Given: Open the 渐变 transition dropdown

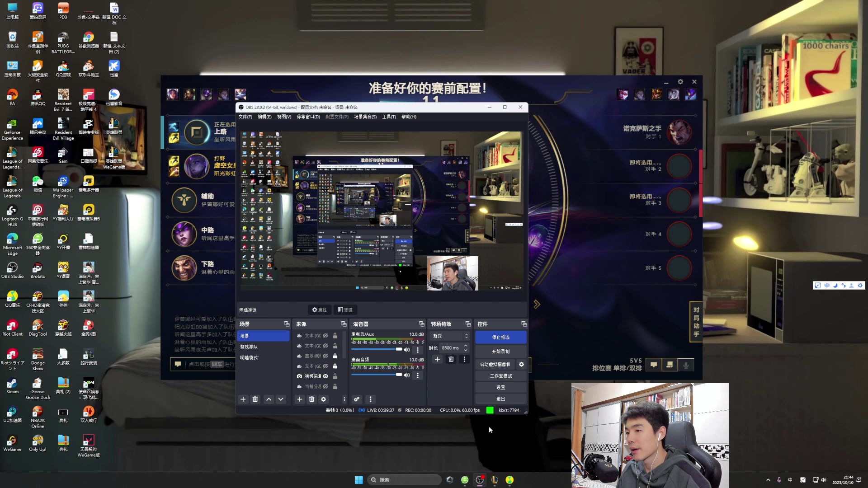Looking at the screenshot, I should [x=450, y=336].
